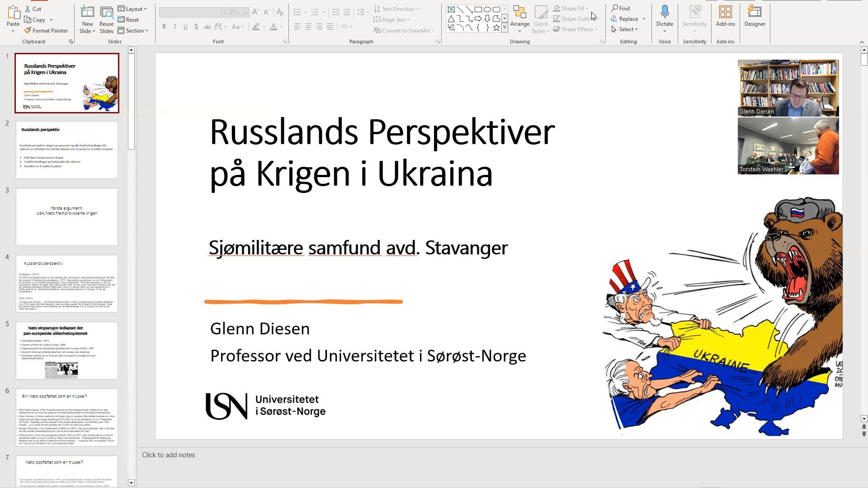Select the Rectangle shape in the gallery

(x=478, y=9)
